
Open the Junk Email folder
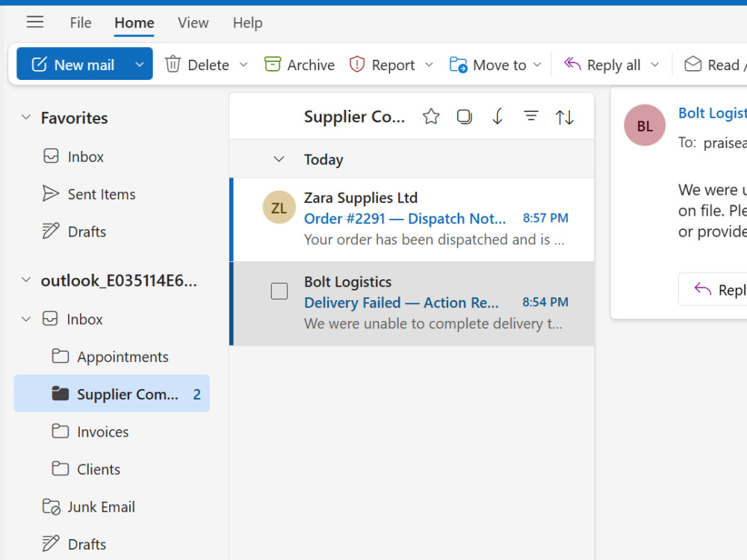pos(101,507)
